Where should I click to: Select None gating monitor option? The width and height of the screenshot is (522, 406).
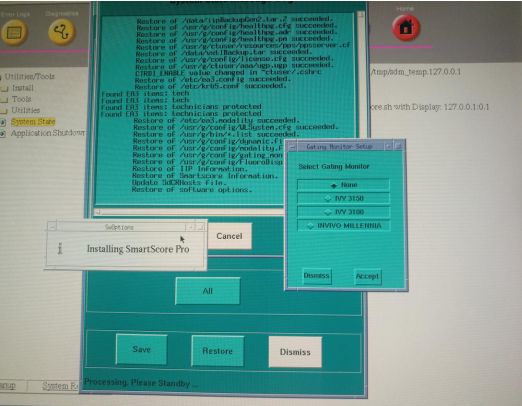(x=343, y=185)
